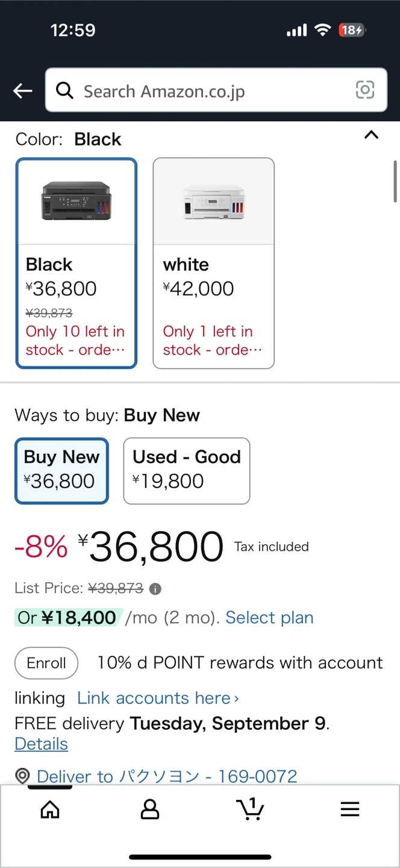This screenshot has width=400, height=868.
Task: Open Select plan link
Action: pyautogui.click(x=269, y=618)
